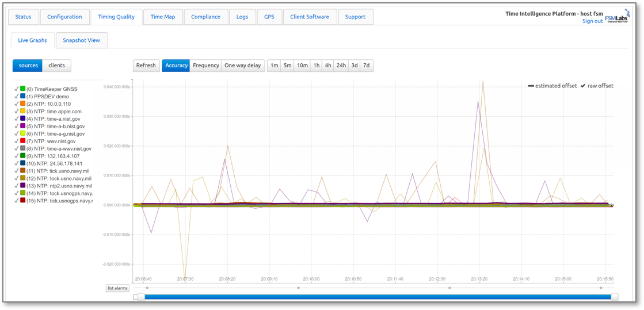The width and height of the screenshot is (644, 310).
Task: Open the Compliance tab
Action: [x=205, y=17]
